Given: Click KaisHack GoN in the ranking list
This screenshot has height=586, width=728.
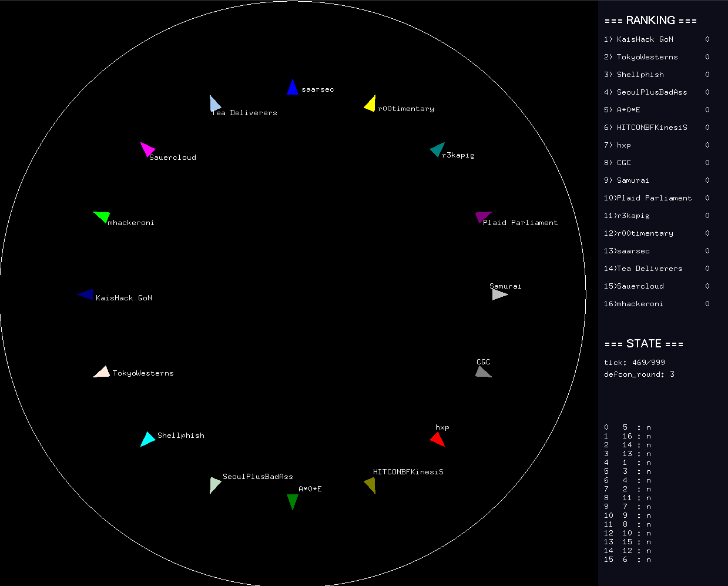Looking at the screenshot, I should pos(645,39).
